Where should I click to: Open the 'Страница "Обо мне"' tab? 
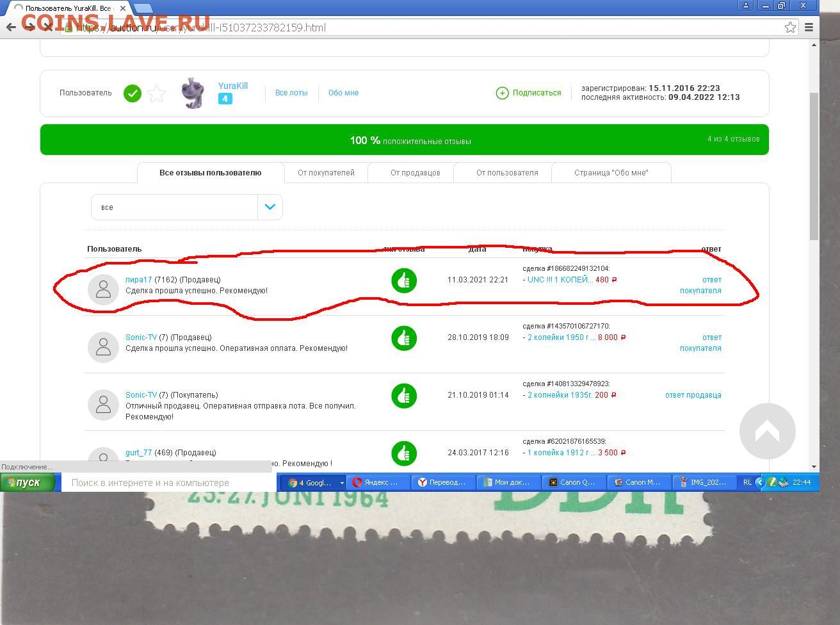click(x=611, y=172)
